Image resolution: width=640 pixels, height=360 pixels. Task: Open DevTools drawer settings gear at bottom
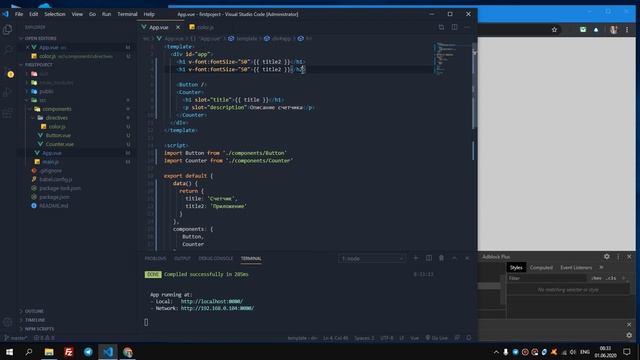(x=629, y=335)
